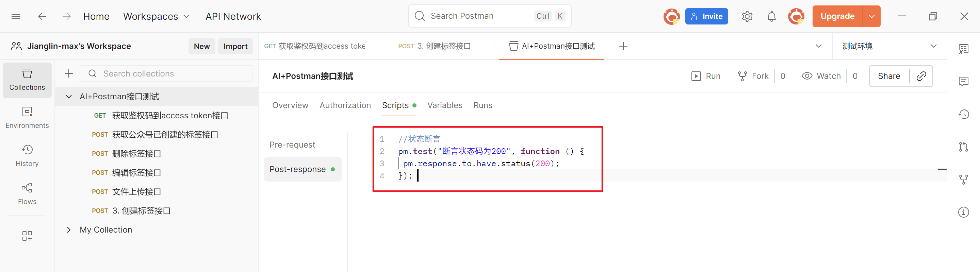
Task: Focus the Search Postman field
Action: tap(490, 16)
